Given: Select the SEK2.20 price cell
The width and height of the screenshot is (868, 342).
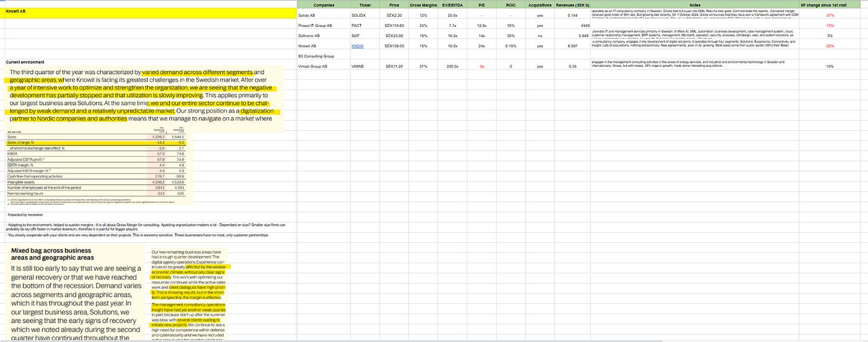Looking at the screenshot, I should (x=394, y=14).
